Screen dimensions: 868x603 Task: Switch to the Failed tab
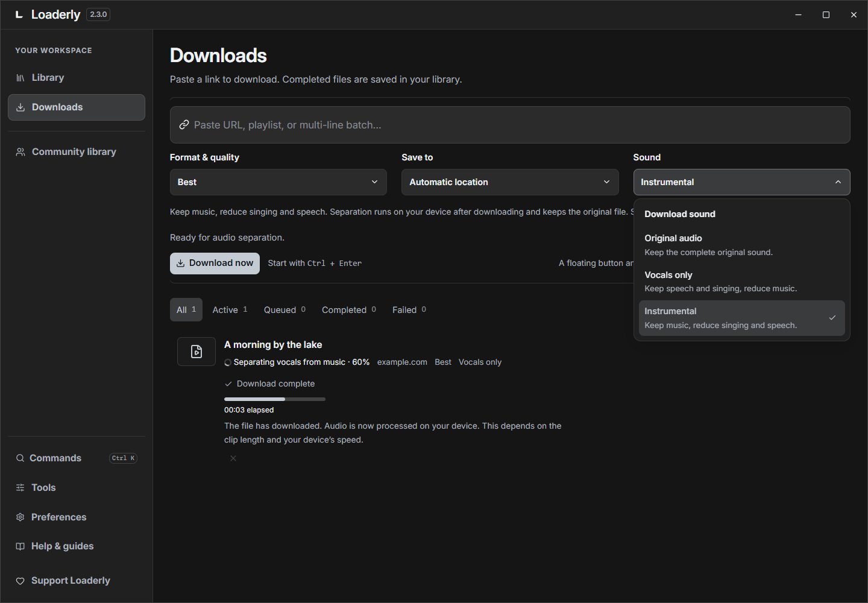point(409,310)
